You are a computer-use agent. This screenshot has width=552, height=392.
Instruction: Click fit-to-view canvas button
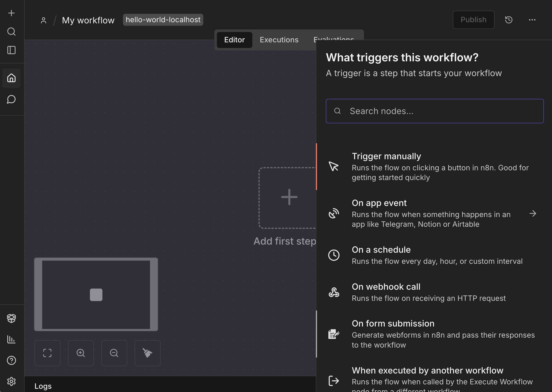point(47,353)
